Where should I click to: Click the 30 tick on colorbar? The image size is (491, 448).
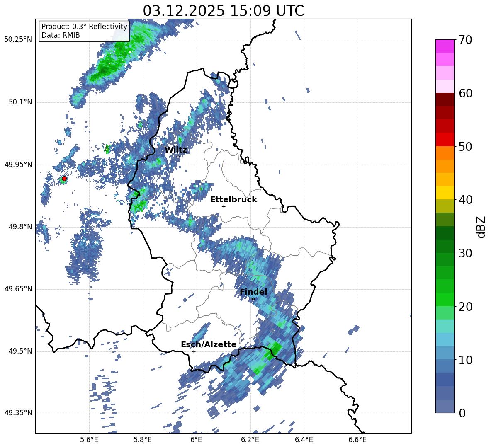click(x=465, y=253)
